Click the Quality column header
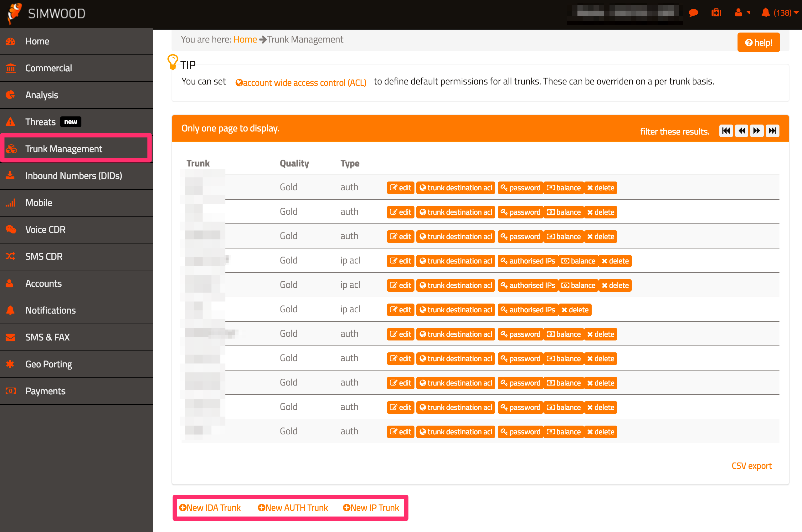This screenshot has width=802, height=532. pos(294,163)
